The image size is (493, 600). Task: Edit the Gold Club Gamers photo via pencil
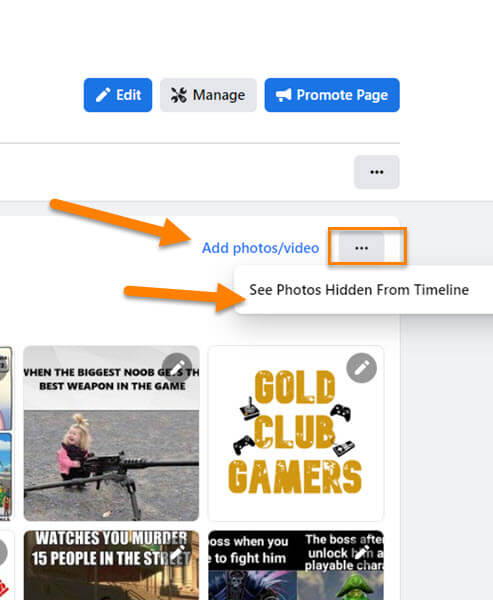coord(361,368)
